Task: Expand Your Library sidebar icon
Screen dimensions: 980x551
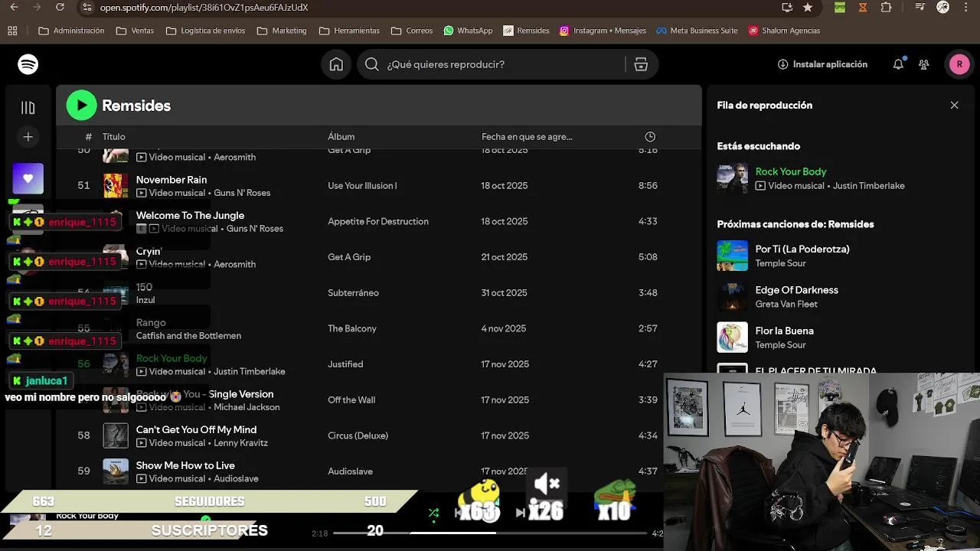Action: pos(28,108)
